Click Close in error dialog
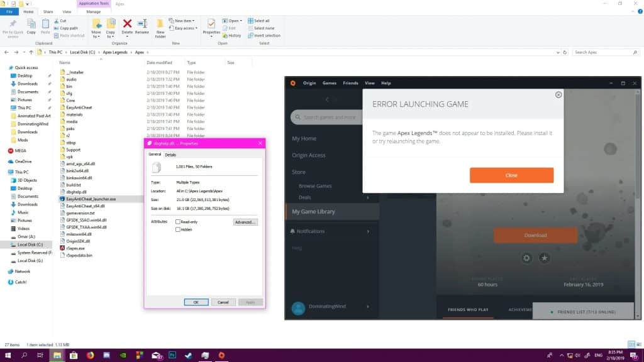Viewport: 644px width, 362px height. pos(511,175)
